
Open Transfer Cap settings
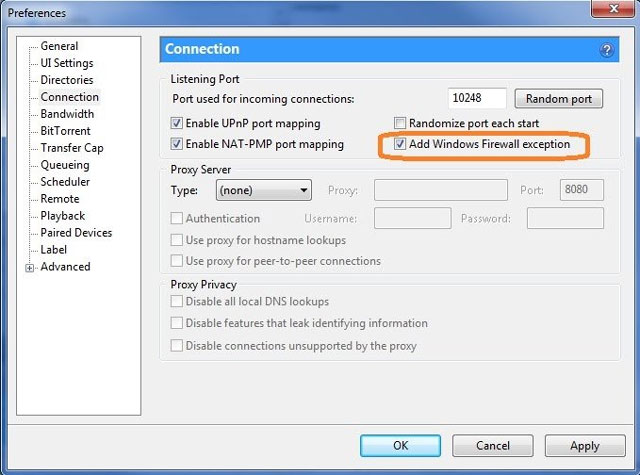tap(72, 148)
